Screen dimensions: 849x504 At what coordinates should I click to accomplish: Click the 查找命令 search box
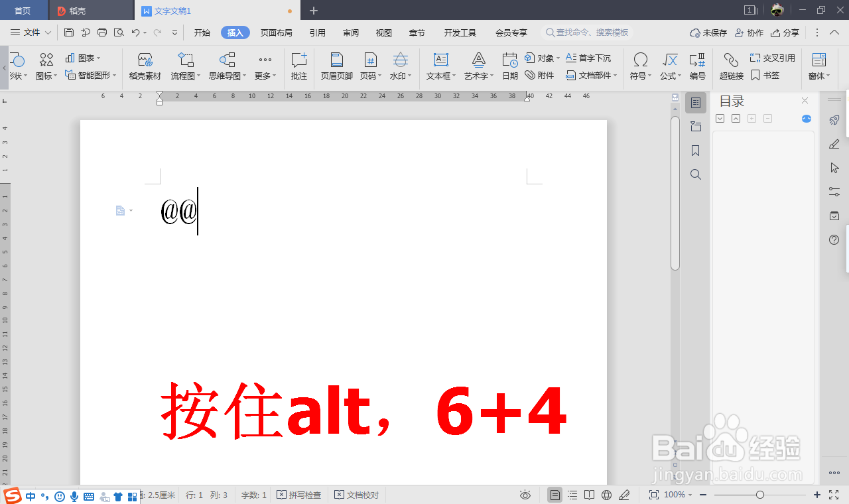587,32
